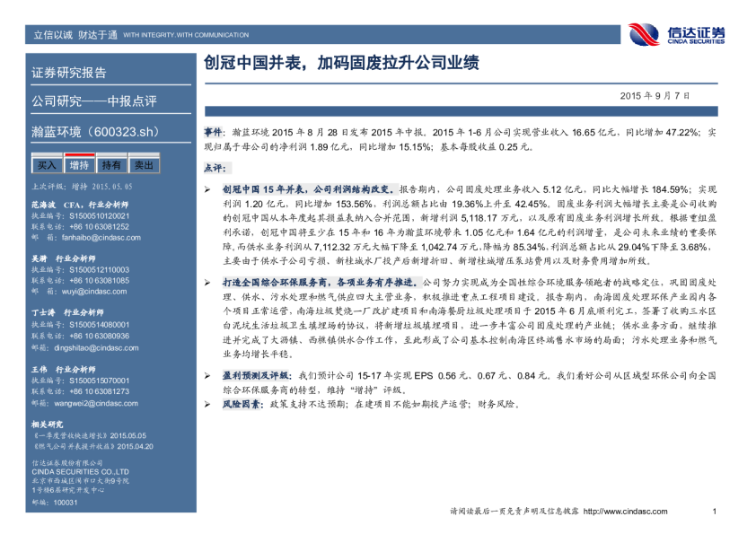Click the first arrow bullet before 创冠中国15年并表
756x534 pixels.
pos(207,189)
